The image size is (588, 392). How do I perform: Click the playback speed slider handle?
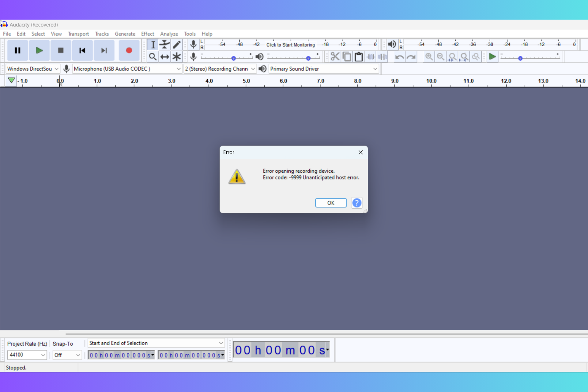click(x=520, y=58)
